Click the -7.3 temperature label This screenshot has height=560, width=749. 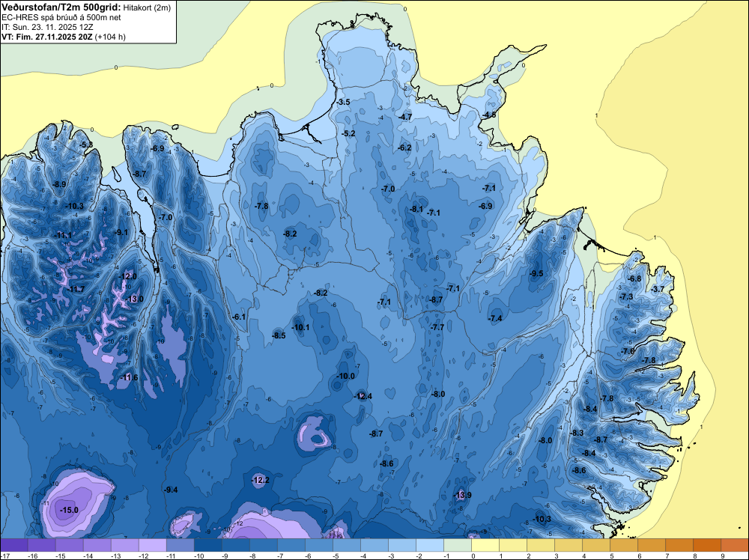coord(626,297)
